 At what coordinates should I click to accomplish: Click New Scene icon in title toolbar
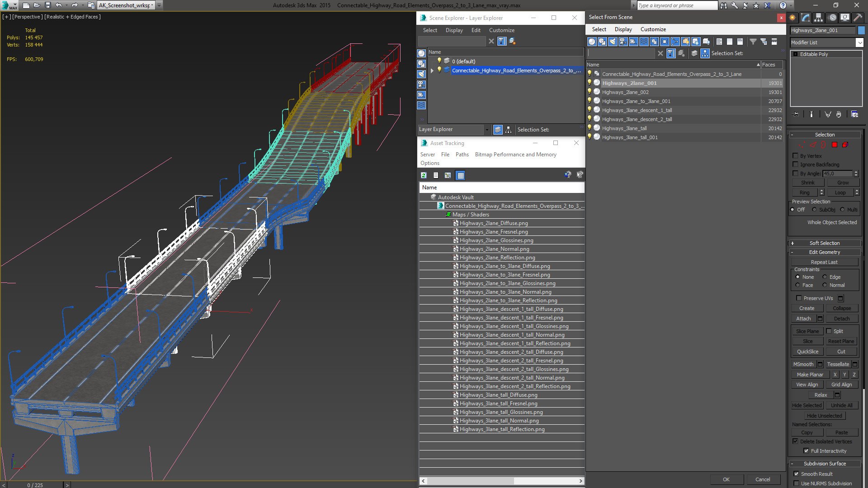coord(26,5)
